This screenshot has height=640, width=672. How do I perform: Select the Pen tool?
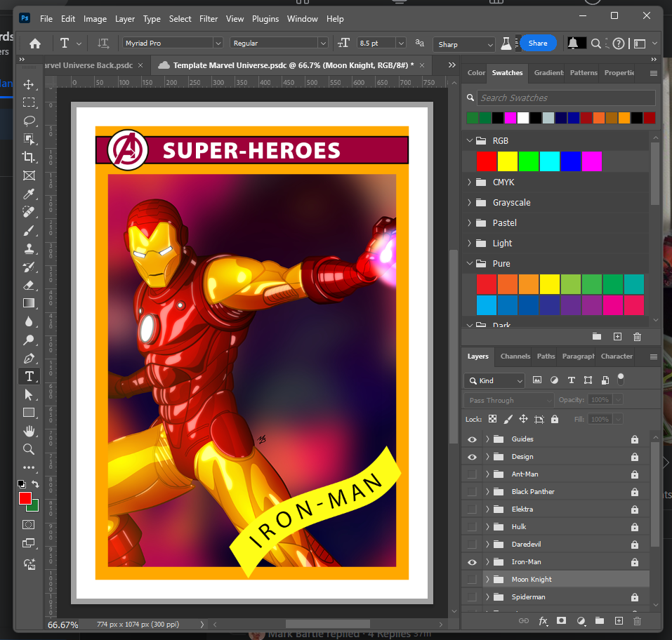tap(29, 358)
